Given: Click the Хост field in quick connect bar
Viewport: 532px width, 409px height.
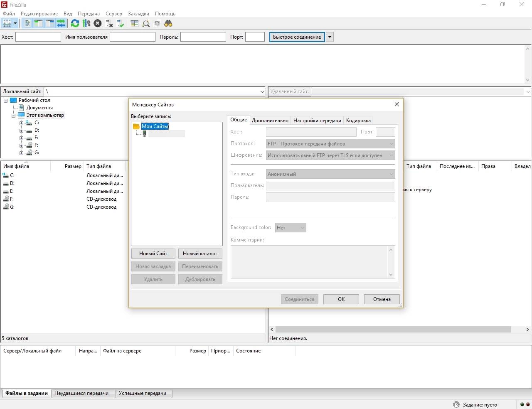Looking at the screenshot, I should click(38, 37).
